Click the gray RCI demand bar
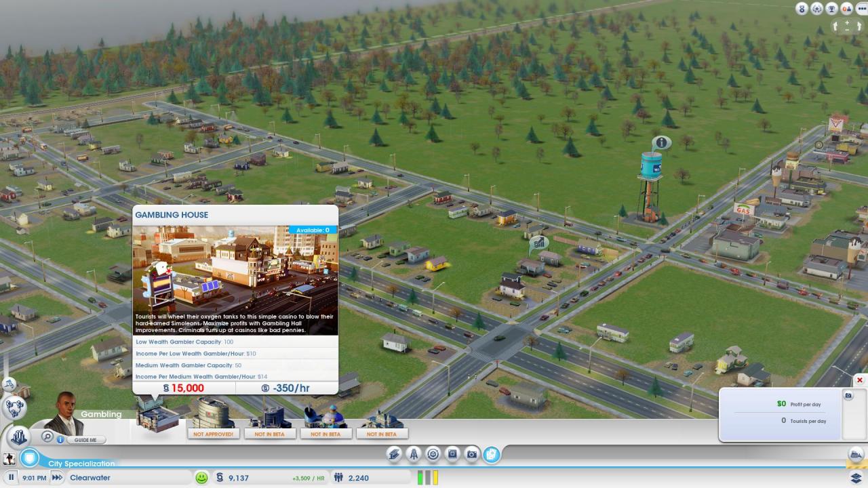Screen dimensions: 868x488 point(428,478)
